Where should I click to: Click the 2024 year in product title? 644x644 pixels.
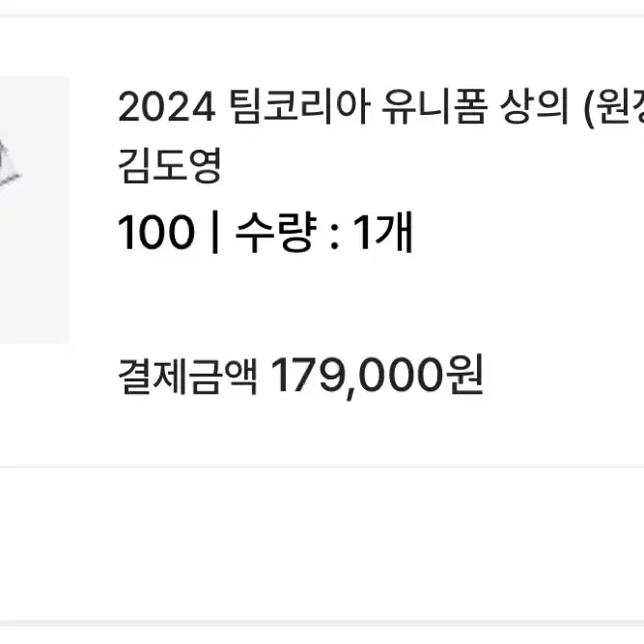(167, 107)
